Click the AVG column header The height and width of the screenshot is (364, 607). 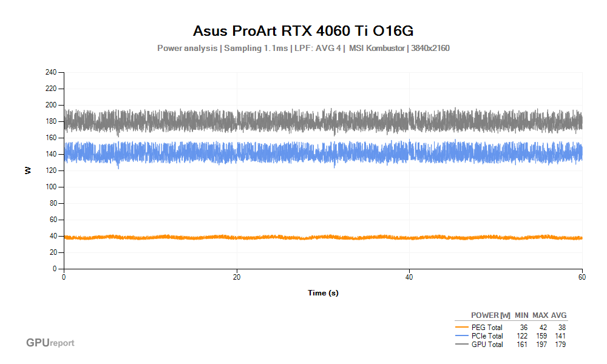tap(558, 315)
